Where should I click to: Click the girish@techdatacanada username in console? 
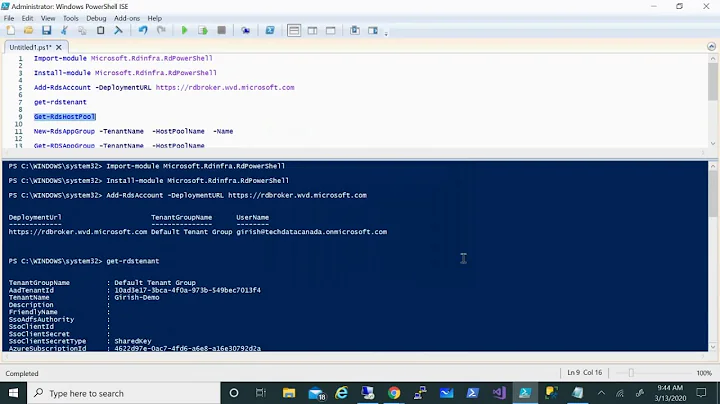[312, 232]
